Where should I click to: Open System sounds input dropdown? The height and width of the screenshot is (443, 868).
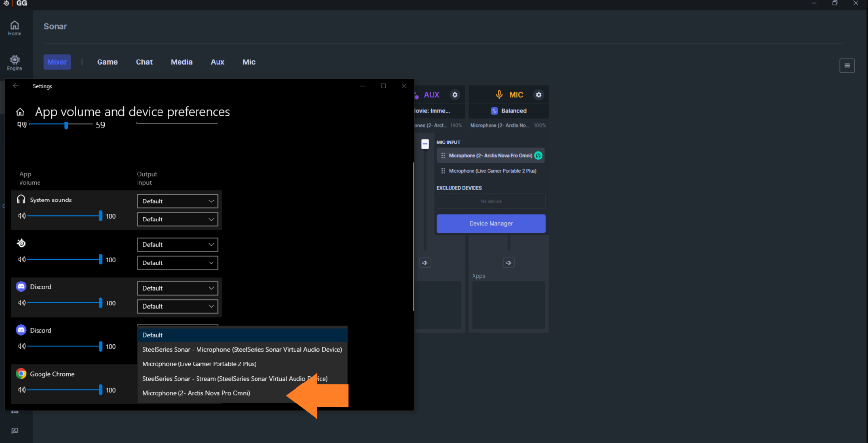coord(178,220)
